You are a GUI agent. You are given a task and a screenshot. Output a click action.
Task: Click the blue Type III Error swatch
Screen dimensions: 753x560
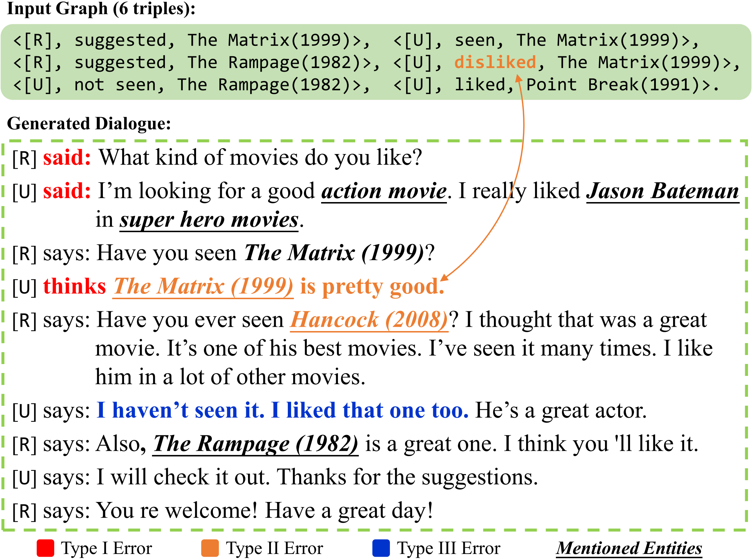(x=381, y=548)
